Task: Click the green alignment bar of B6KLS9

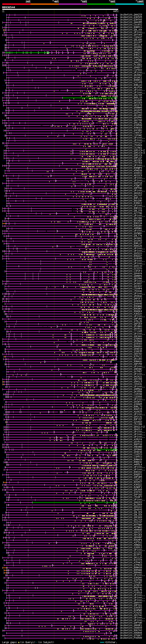Action: click(89, 98)
